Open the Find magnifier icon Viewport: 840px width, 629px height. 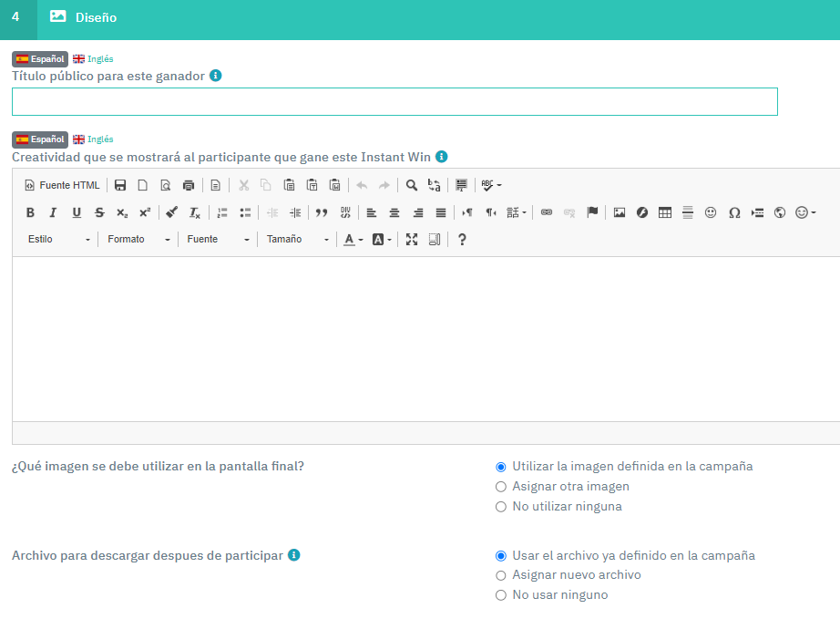[411, 186]
